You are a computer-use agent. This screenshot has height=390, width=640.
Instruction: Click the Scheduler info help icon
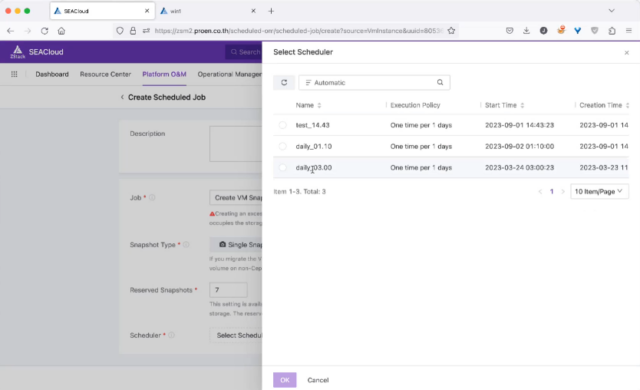tap(171, 335)
